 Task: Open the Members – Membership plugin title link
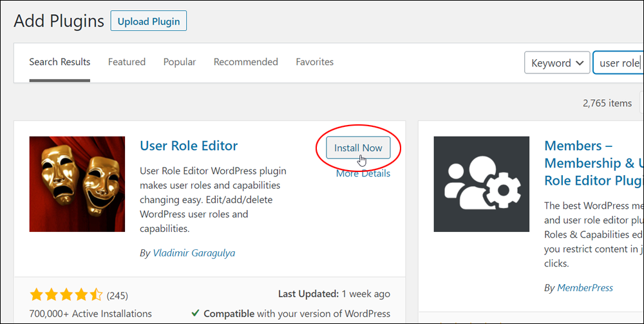coord(594,163)
